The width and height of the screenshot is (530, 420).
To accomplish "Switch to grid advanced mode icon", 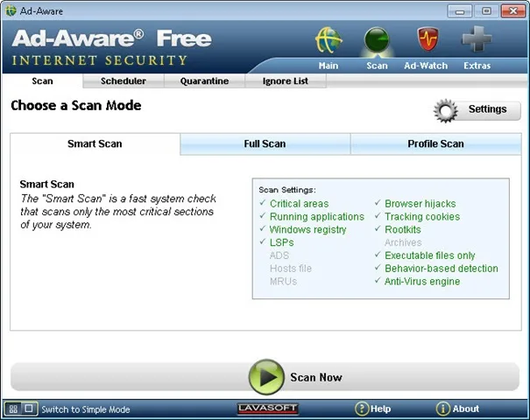I will (13, 409).
